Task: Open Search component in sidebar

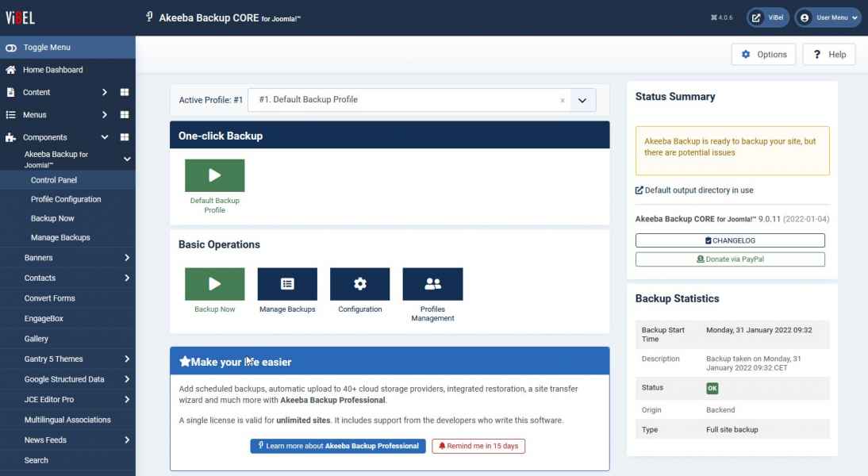Action: click(x=36, y=460)
